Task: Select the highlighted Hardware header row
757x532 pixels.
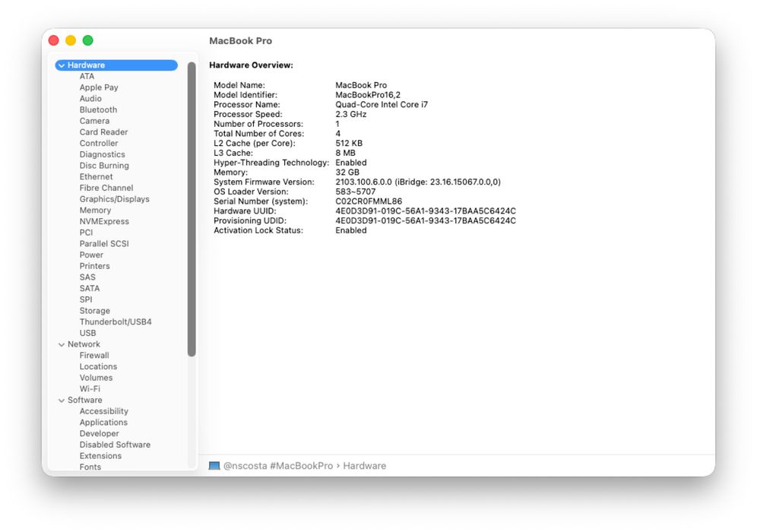Action: coord(116,65)
